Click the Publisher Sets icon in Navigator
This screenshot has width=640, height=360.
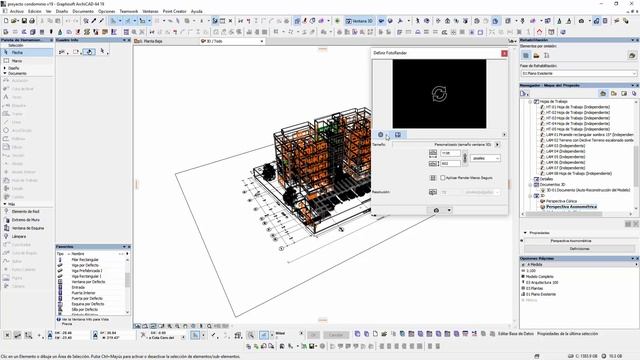click(634, 93)
